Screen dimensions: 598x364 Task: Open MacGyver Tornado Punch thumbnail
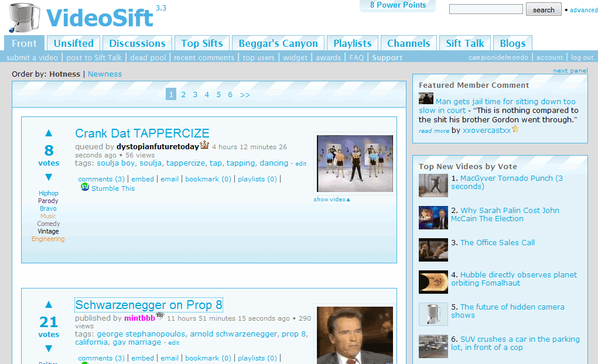(433, 186)
